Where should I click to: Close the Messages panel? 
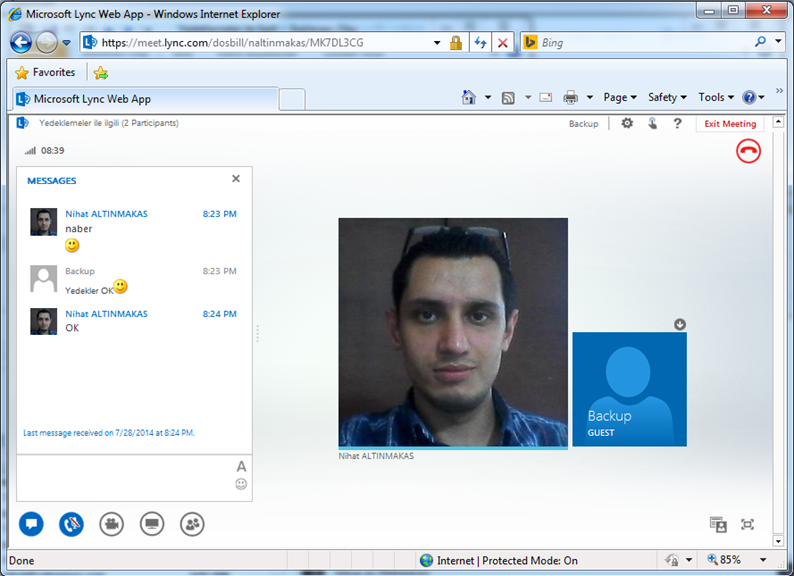[236, 178]
